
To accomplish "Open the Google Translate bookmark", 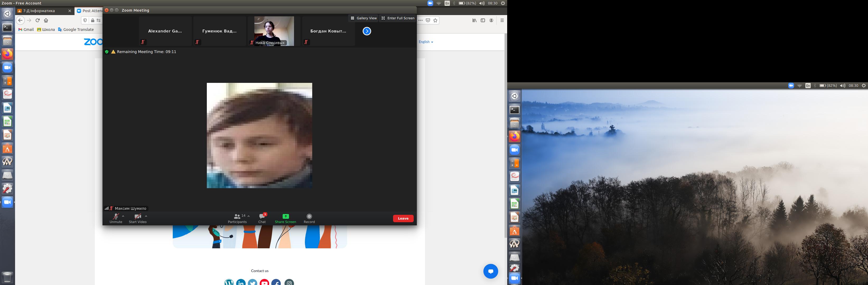I will click(76, 30).
